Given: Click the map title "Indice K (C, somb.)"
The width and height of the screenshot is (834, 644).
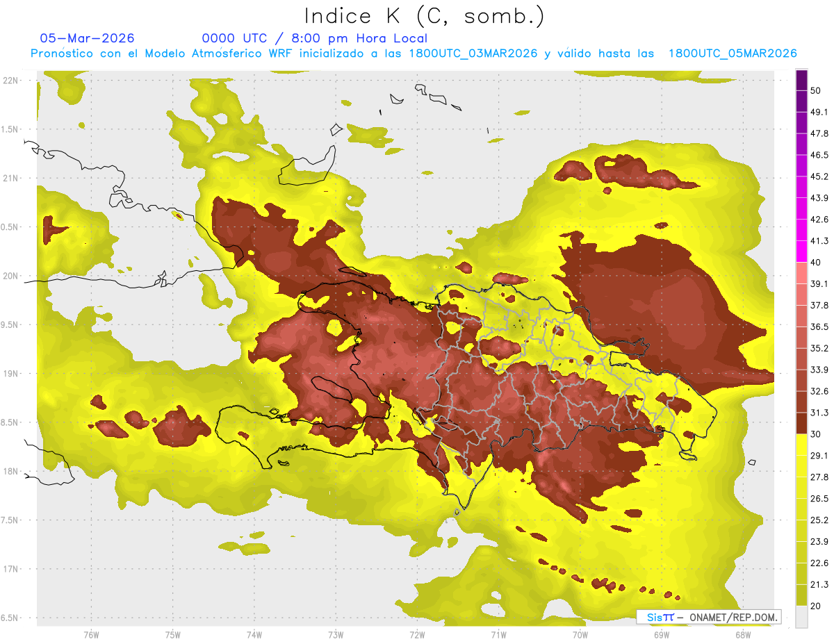Looking at the screenshot, I should [424, 15].
